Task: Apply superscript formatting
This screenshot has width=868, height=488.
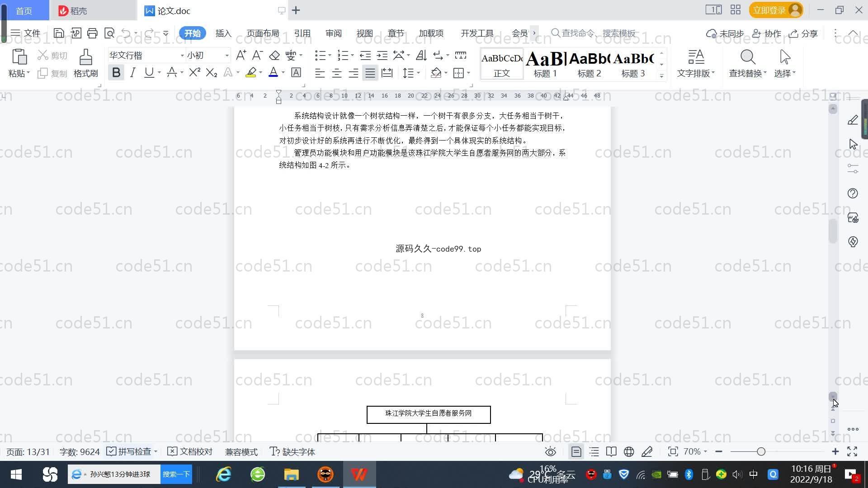Action: [x=194, y=73]
